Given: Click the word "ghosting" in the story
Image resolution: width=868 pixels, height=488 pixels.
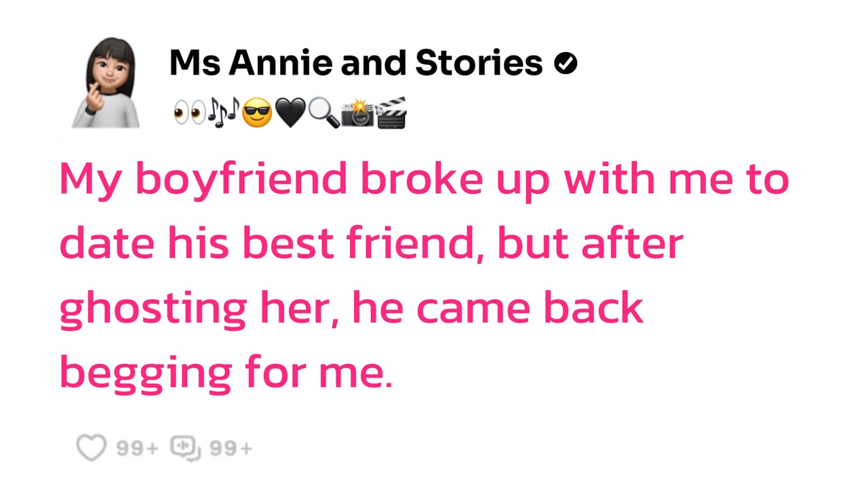Looking at the screenshot, I should coord(153,310).
